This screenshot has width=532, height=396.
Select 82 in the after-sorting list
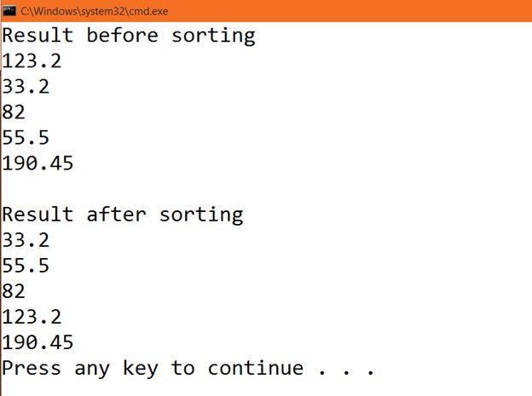(14, 291)
